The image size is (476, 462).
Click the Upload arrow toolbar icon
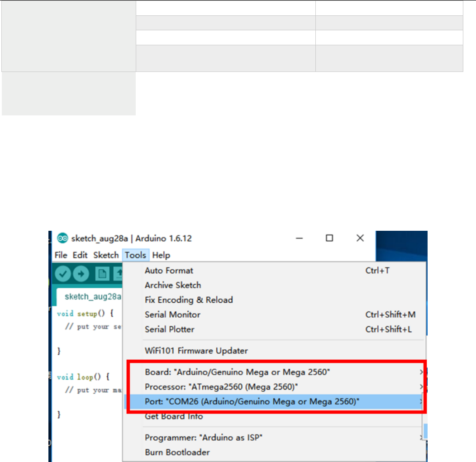tap(81, 274)
